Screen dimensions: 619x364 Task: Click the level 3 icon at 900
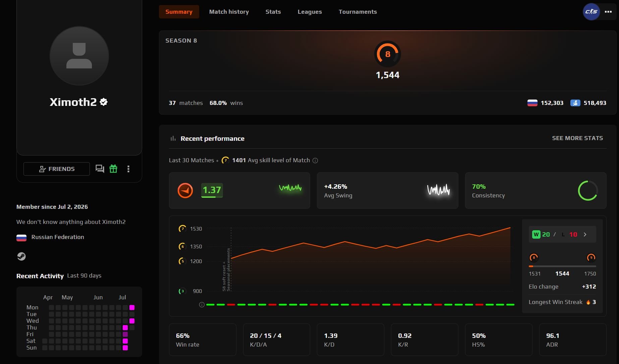pyautogui.click(x=182, y=291)
